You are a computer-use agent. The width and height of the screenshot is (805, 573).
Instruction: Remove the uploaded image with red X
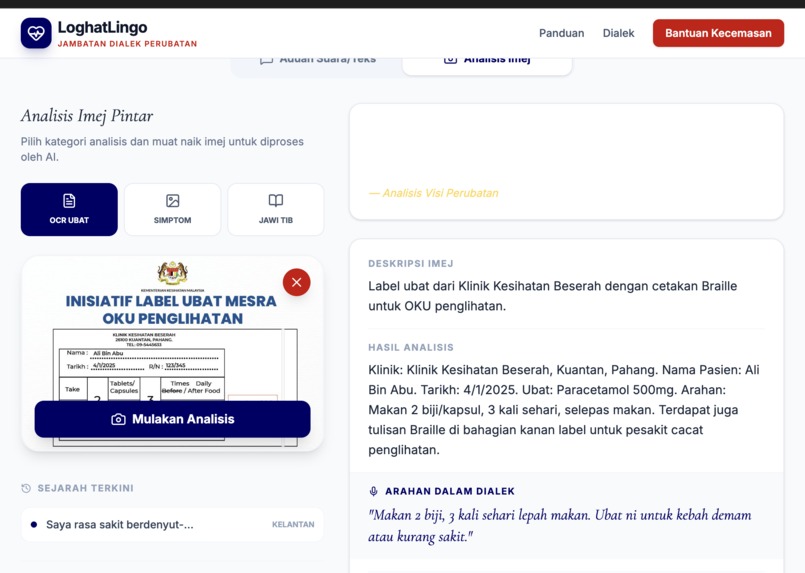296,282
